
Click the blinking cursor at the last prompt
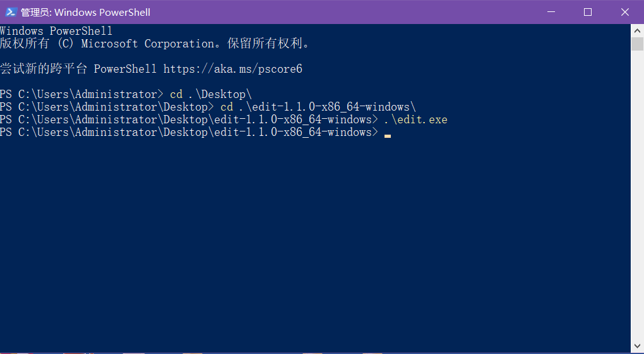387,134
